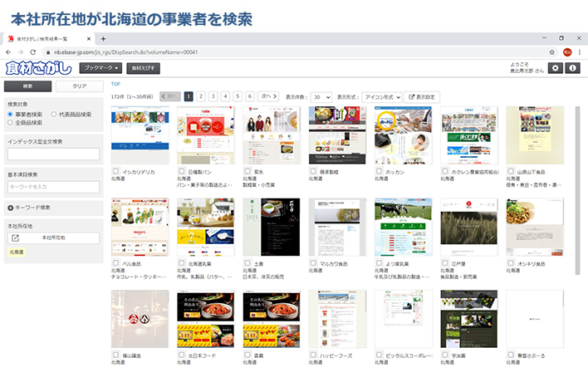Click the ピックルスコーポレー company name
This screenshot has height=372, width=588.
pos(409,355)
